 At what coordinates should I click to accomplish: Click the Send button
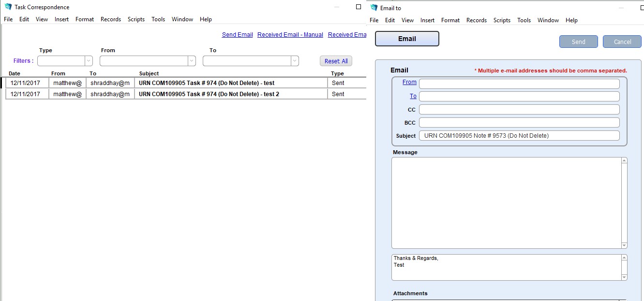[x=578, y=42]
